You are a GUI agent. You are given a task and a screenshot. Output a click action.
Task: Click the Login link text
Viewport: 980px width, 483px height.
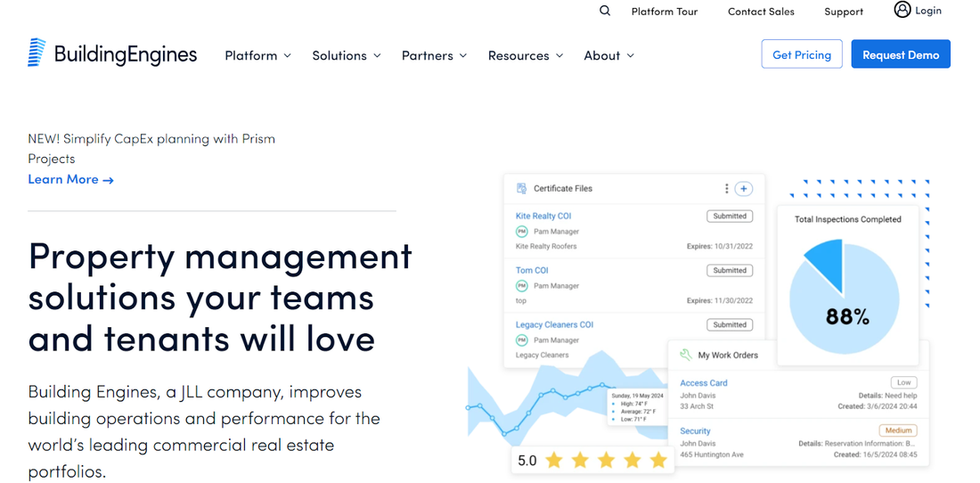click(x=928, y=11)
